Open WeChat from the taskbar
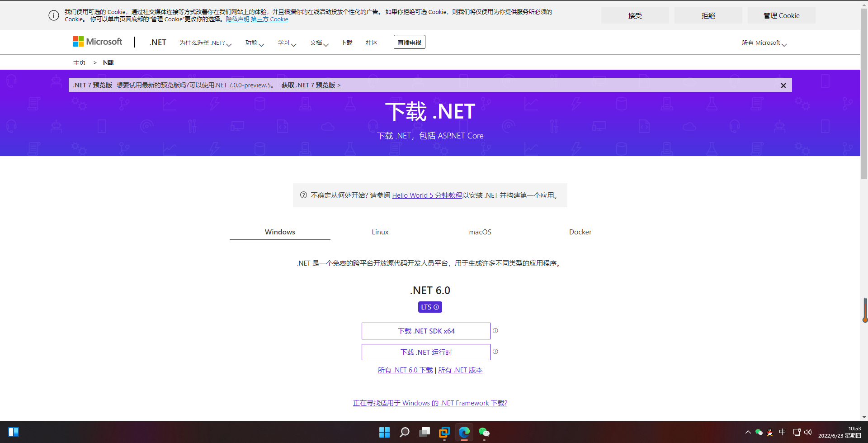 [484, 432]
